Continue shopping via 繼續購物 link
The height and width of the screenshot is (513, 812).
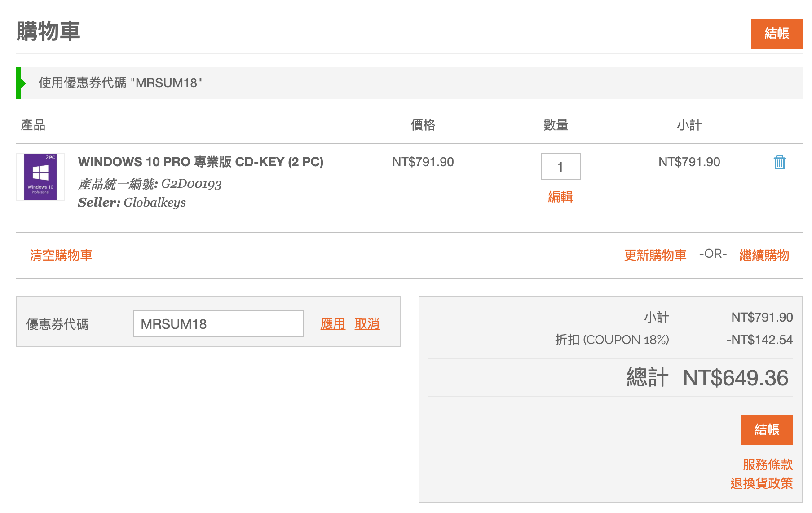coord(764,255)
